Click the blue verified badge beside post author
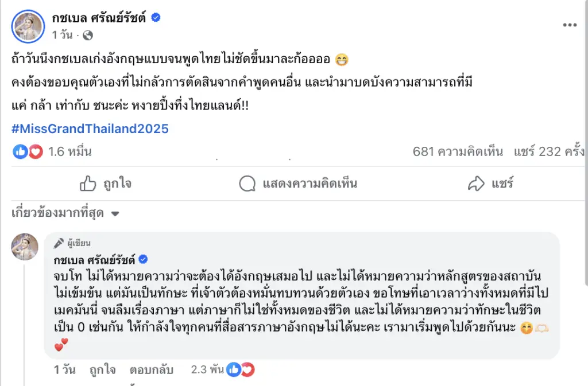Viewport: 588px width, 386px height. pyautogui.click(x=156, y=18)
